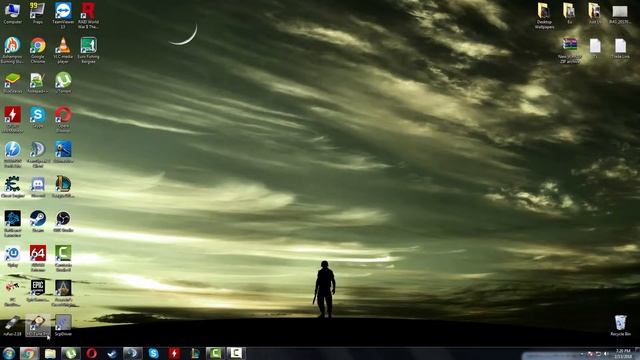Open the Windows Start menu orb

coord(9,353)
